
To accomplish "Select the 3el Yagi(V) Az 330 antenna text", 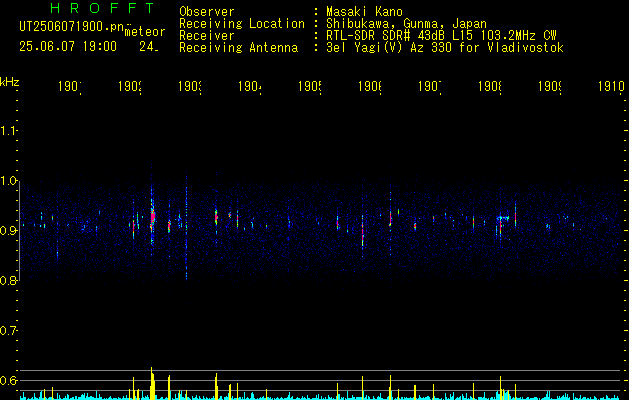I will tap(445, 48).
